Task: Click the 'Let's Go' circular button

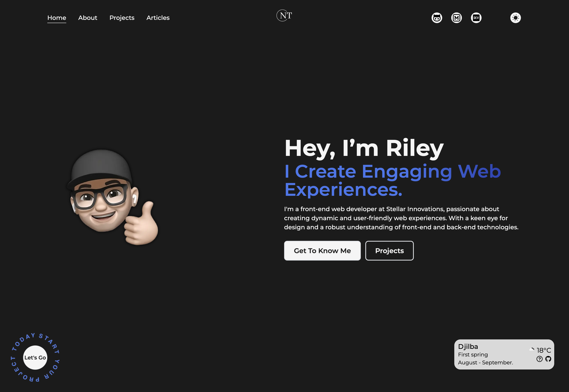Action: pyautogui.click(x=35, y=357)
